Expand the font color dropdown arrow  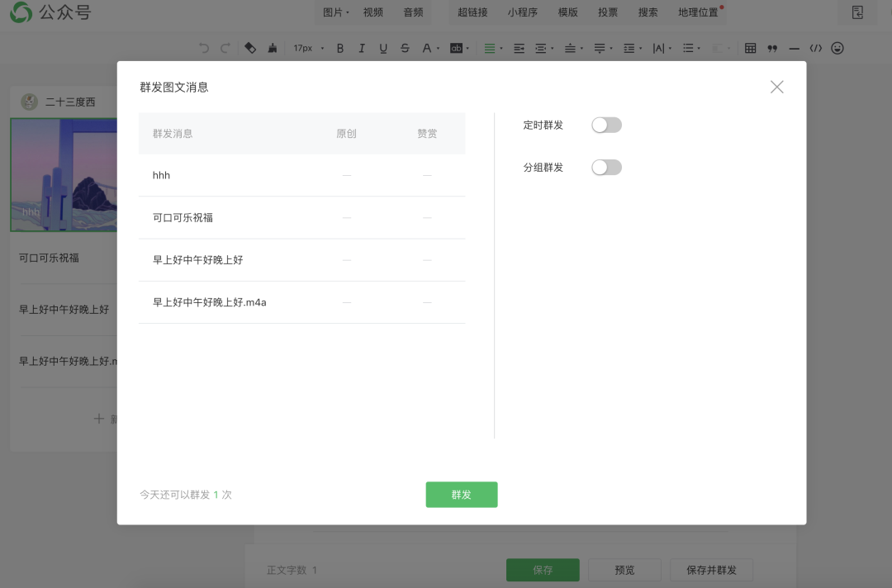[438, 49]
